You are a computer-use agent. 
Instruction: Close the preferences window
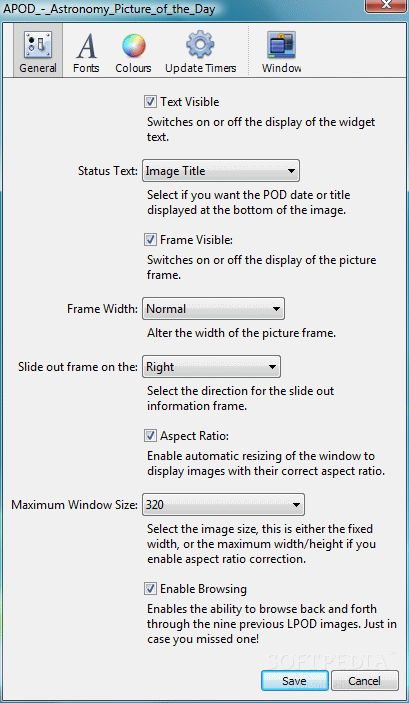pyautogui.click(x=387, y=5)
